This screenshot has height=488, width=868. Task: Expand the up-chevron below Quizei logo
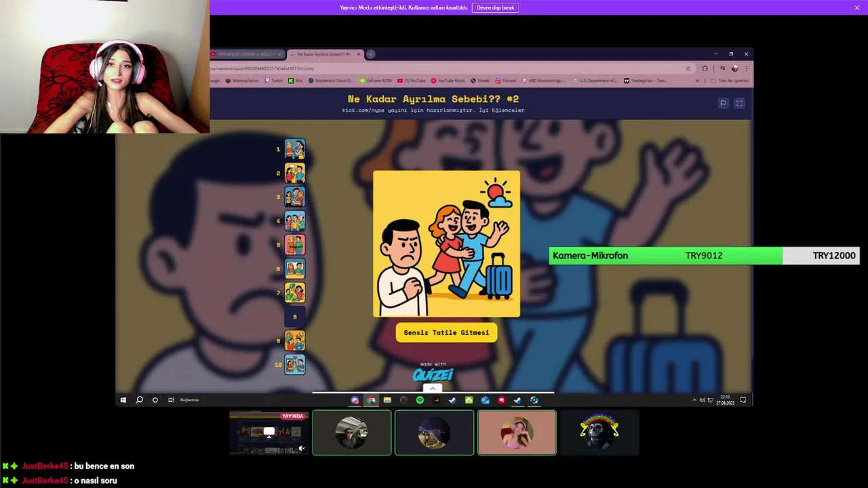click(x=432, y=388)
